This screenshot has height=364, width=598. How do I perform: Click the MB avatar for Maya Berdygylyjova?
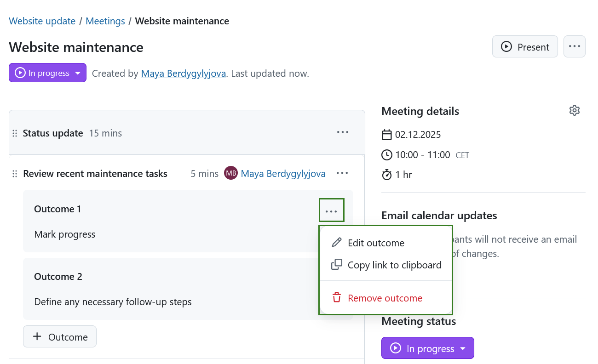click(230, 173)
